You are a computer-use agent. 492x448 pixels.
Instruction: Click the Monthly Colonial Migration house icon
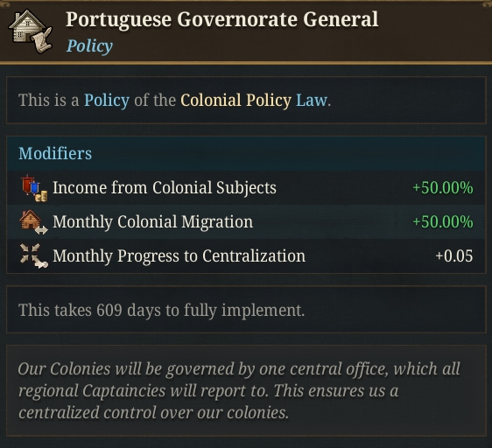33,222
